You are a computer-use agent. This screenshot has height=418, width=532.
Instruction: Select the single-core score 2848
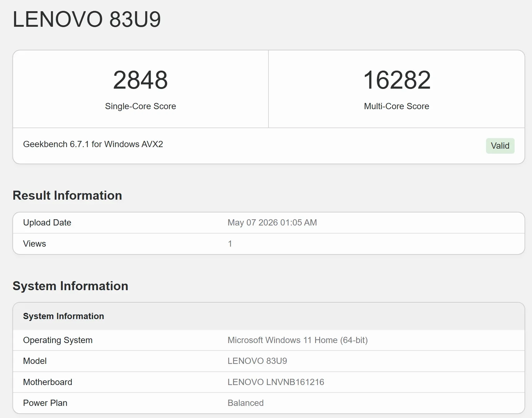[140, 80]
